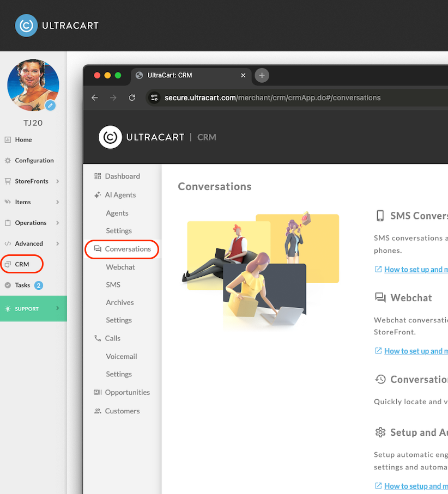Open Webchat under Conversations
The width and height of the screenshot is (448, 494).
click(x=120, y=267)
